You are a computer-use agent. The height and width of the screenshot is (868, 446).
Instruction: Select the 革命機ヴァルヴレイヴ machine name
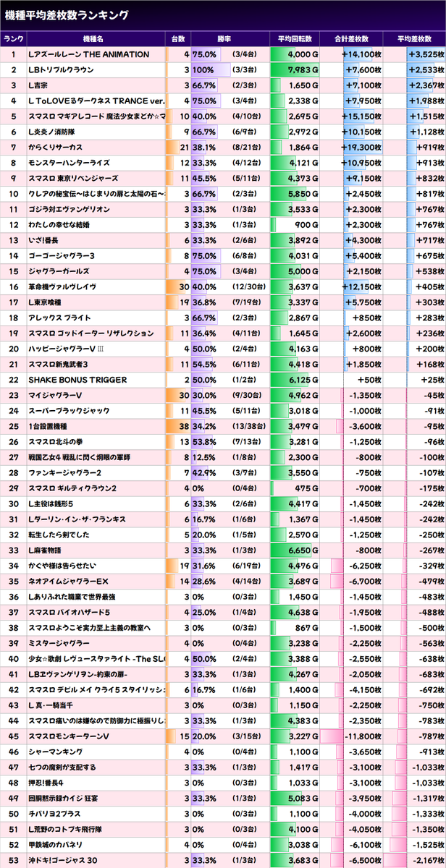click(x=62, y=286)
